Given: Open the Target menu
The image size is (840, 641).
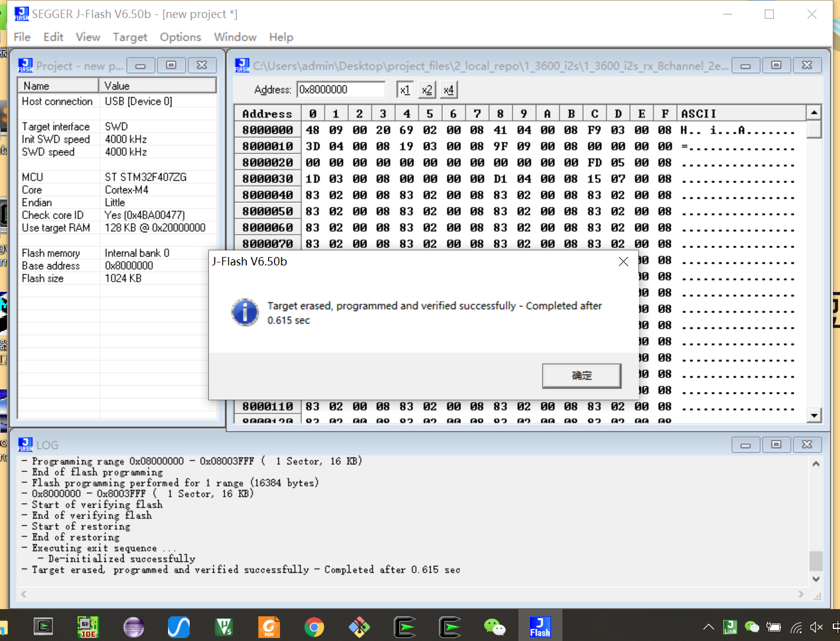Looking at the screenshot, I should tap(130, 37).
